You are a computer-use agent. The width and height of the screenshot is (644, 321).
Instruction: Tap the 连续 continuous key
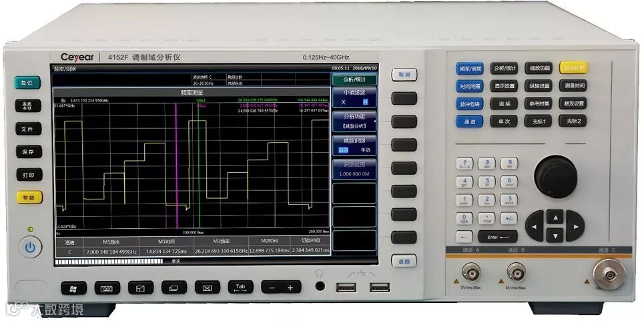504,103
